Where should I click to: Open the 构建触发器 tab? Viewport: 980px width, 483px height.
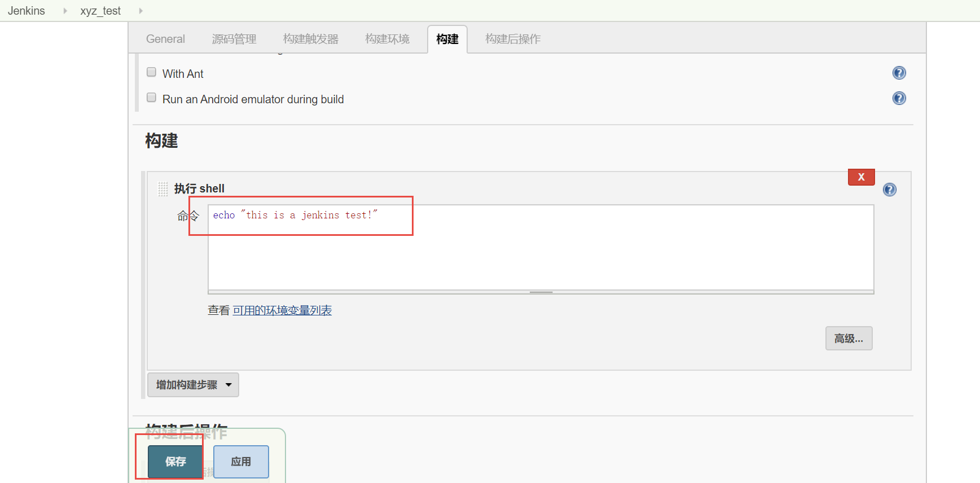(310, 39)
